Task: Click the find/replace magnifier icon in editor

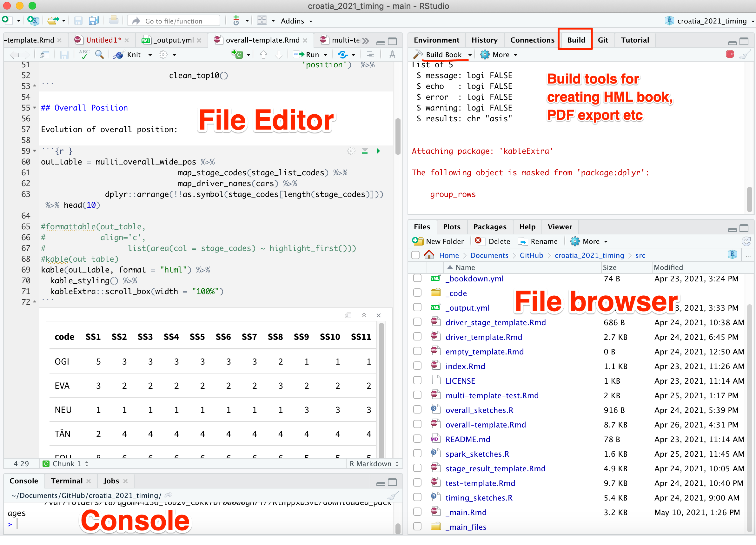Action: [x=99, y=54]
